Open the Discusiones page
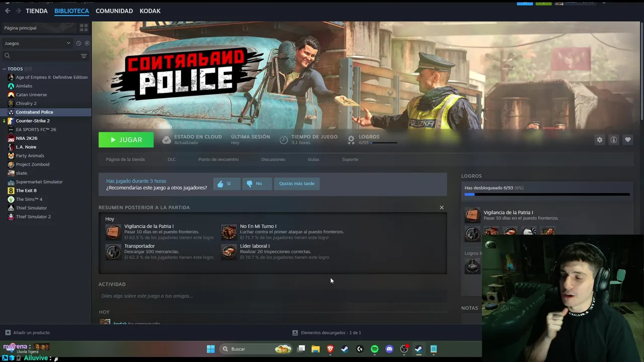This screenshot has height=362, width=644. point(273,159)
